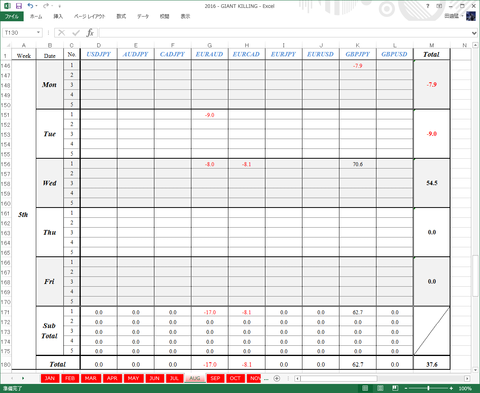Image resolution: width=480 pixels, height=393 pixels.
Task: Click the 100% zoom level text
Action: pyautogui.click(x=465, y=388)
